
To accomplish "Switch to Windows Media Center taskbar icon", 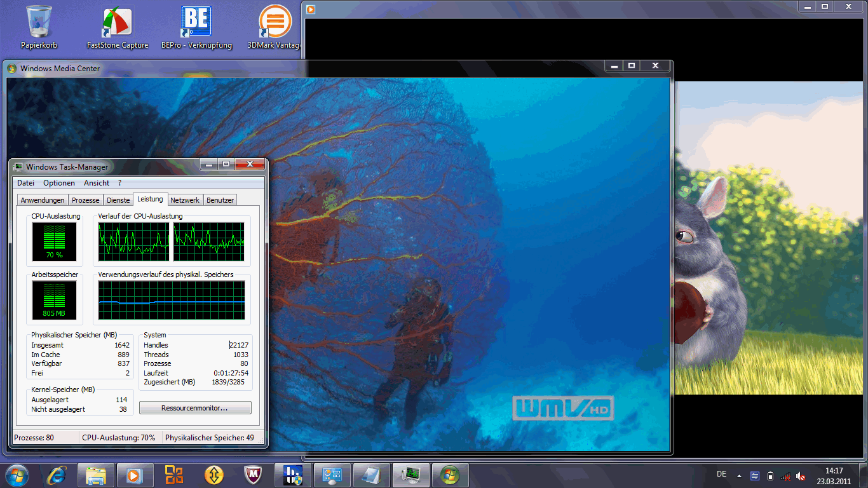I will click(x=450, y=475).
